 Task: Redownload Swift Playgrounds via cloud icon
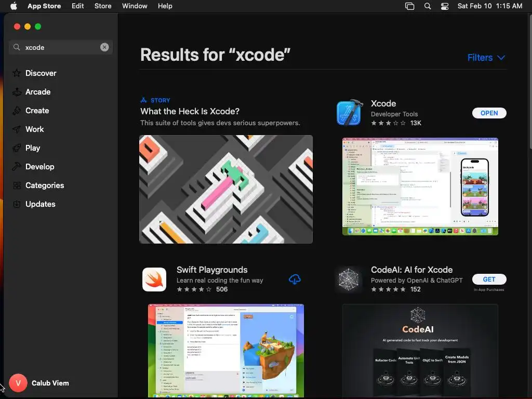pos(295,279)
